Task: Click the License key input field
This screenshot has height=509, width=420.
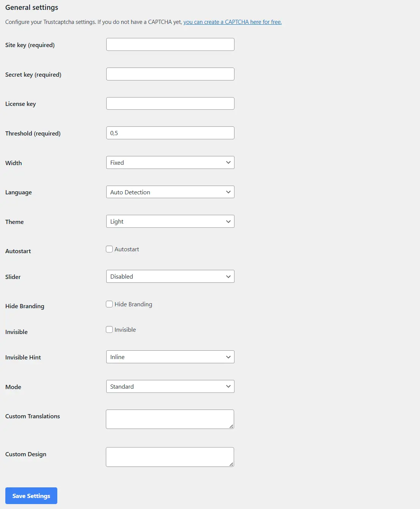Action: [170, 103]
